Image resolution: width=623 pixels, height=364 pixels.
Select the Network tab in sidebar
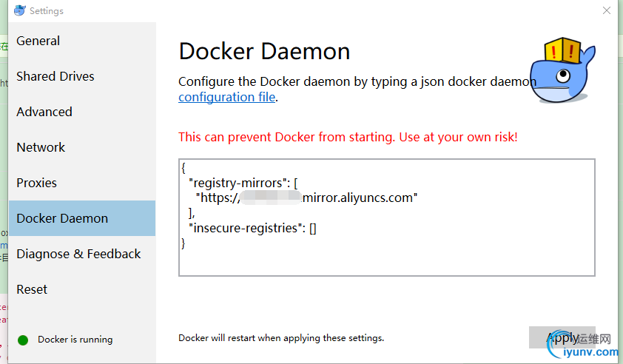[x=41, y=148]
